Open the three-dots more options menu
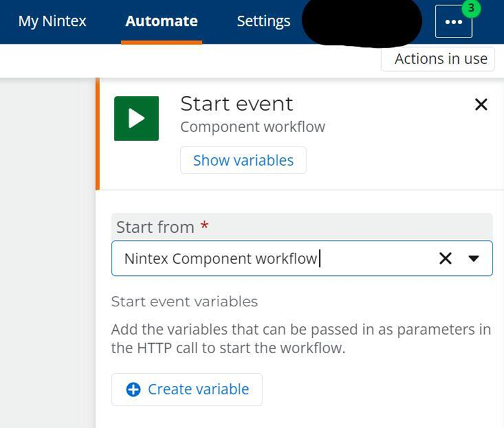This screenshot has height=428, width=504. point(453,22)
